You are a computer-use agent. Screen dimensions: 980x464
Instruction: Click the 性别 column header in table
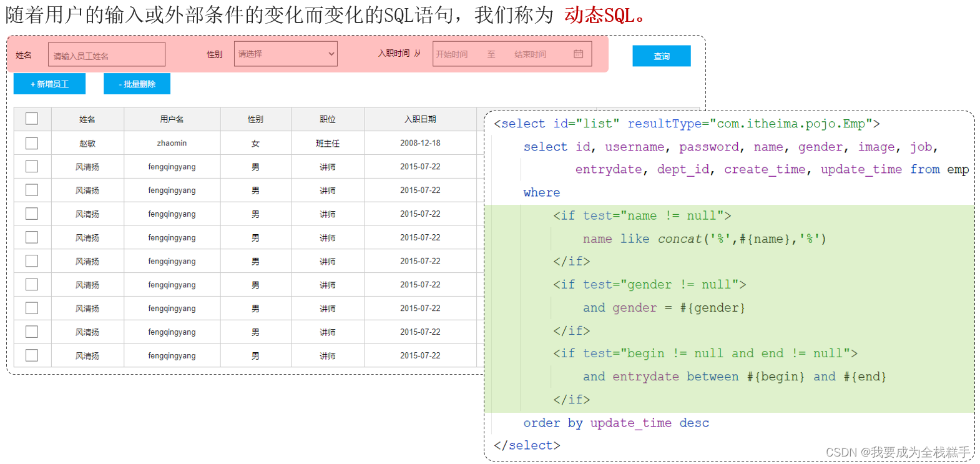pos(255,119)
